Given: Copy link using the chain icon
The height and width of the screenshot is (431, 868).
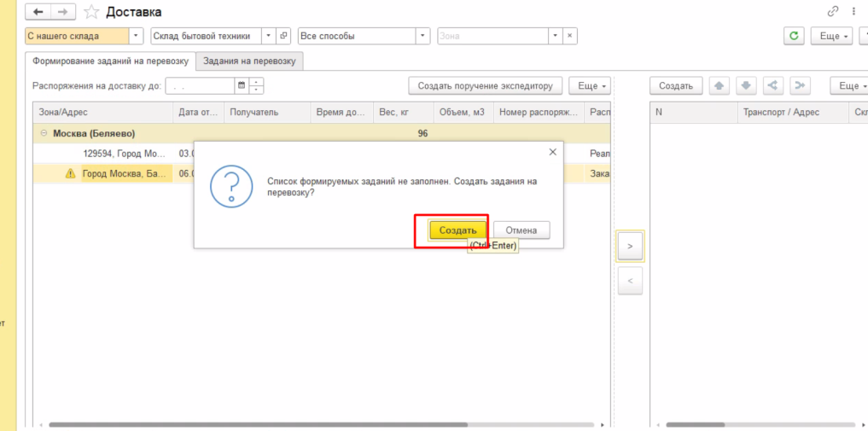Looking at the screenshot, I should pyautogui.click(x=833, y=11).
